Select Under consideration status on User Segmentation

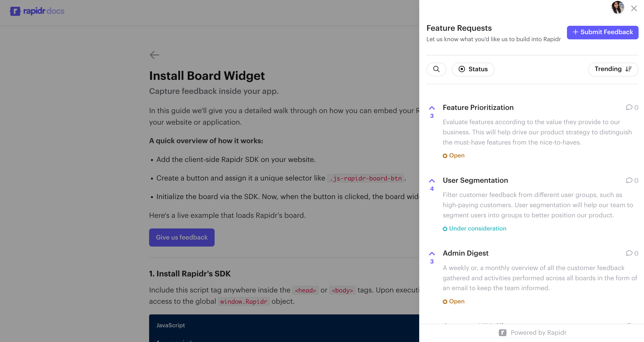(474, 228)
